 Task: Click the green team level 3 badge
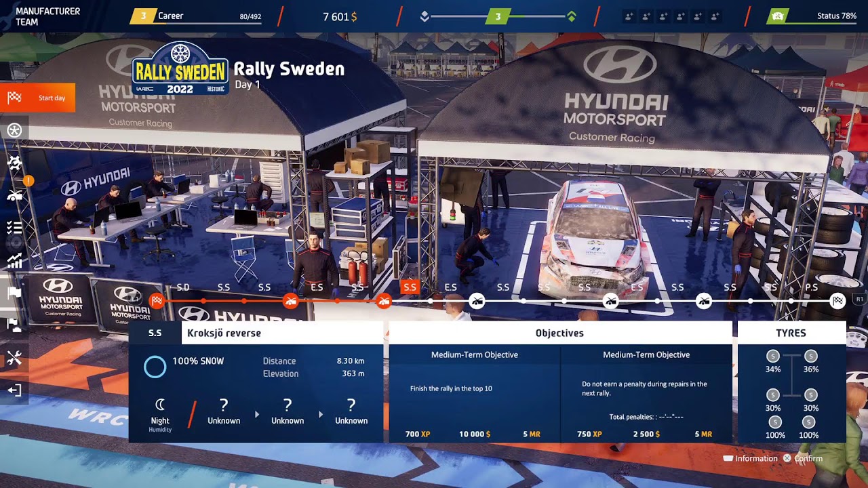[x=498, y=16]
